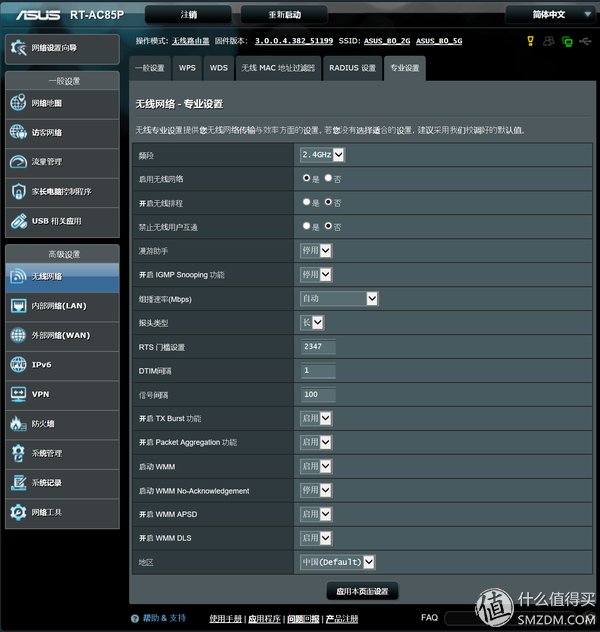The image size is (600, 632).
Task: Click the VPN sidebar icon
Action: 20,394
